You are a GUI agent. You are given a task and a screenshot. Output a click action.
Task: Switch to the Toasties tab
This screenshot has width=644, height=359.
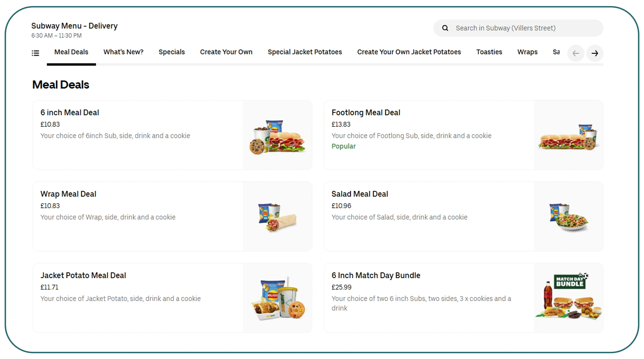coord(489,52)
